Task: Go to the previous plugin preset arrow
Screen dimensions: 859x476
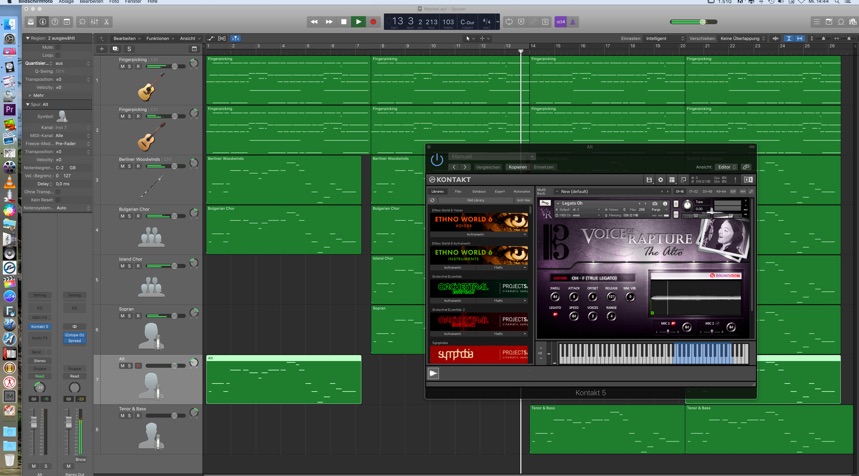Action: 454,167
